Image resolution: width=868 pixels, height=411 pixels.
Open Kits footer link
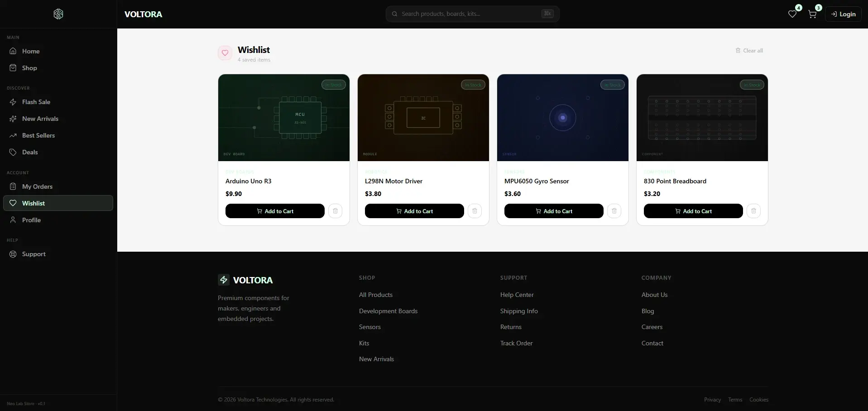point(364,343)
